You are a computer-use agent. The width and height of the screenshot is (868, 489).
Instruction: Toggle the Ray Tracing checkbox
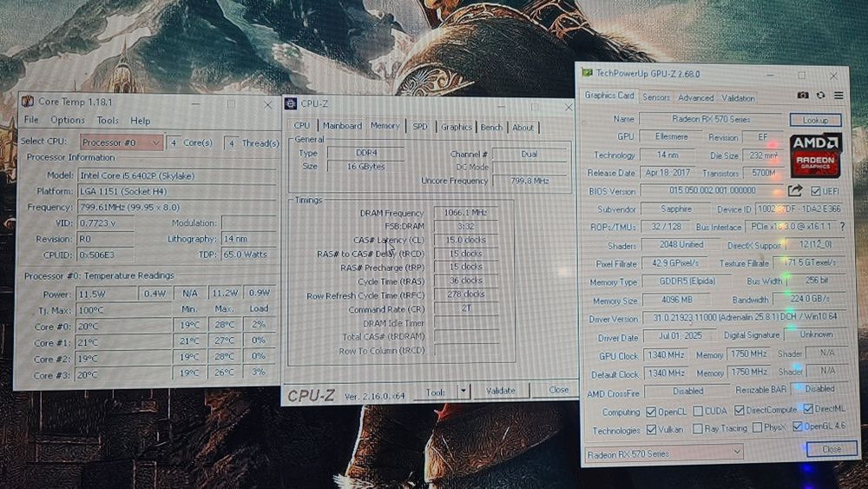click(x=698, y=429)
